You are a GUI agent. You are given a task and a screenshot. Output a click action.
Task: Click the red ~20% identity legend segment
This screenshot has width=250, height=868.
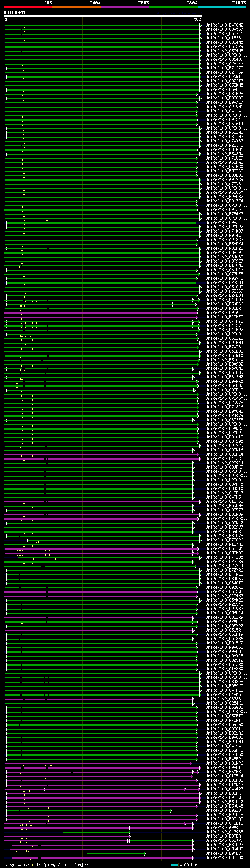[x=28, y=7]
